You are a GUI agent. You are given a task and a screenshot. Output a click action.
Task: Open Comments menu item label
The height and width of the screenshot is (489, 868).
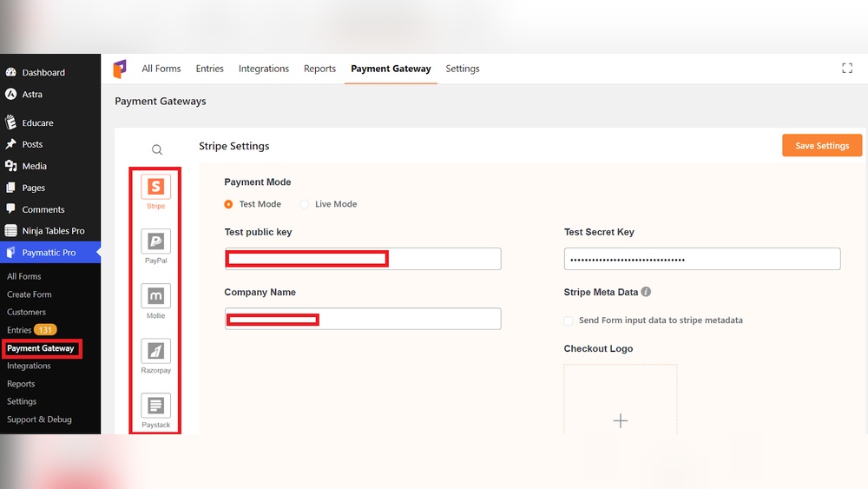pyautogui.click(x=43, y=209)
